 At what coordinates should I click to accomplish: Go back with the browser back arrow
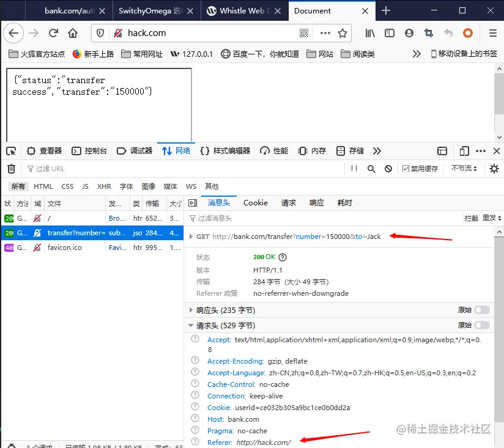[13, 33]
